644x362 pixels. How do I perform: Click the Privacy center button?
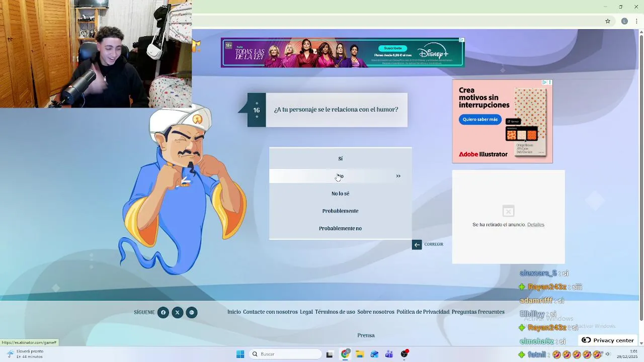(x=608, y=340)
